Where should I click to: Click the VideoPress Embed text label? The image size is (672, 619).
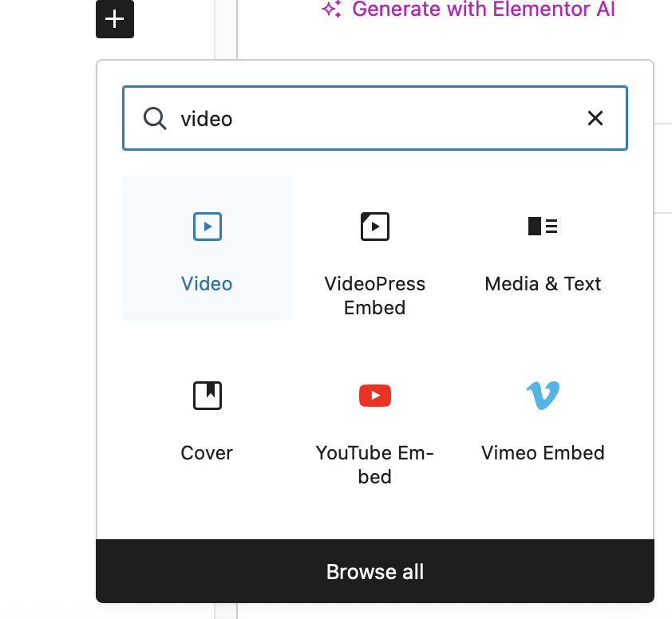click(375, 296)
